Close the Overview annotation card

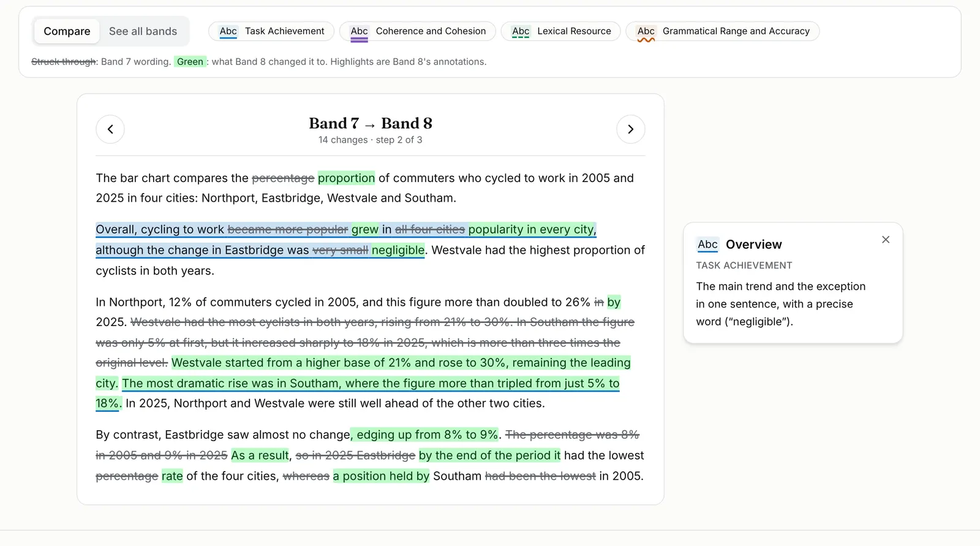click(x=886, y=240)
